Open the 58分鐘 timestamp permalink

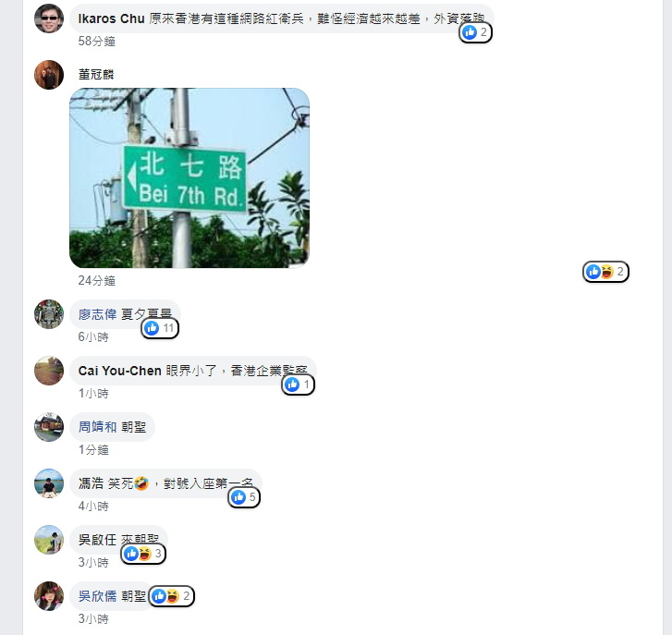click(97, 42)
